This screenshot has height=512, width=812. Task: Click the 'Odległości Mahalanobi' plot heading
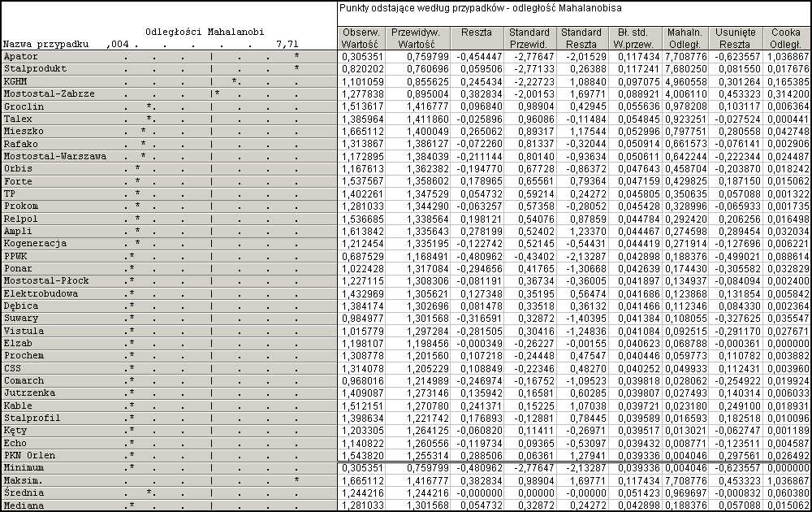click(x=205, y=33)
